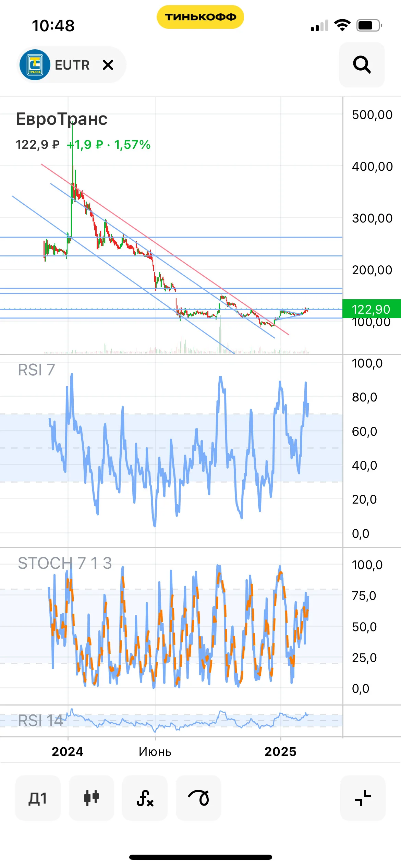401x868 pixels.
Task: Tap the 2025 date axis label
Action: [x=280, y=751]
